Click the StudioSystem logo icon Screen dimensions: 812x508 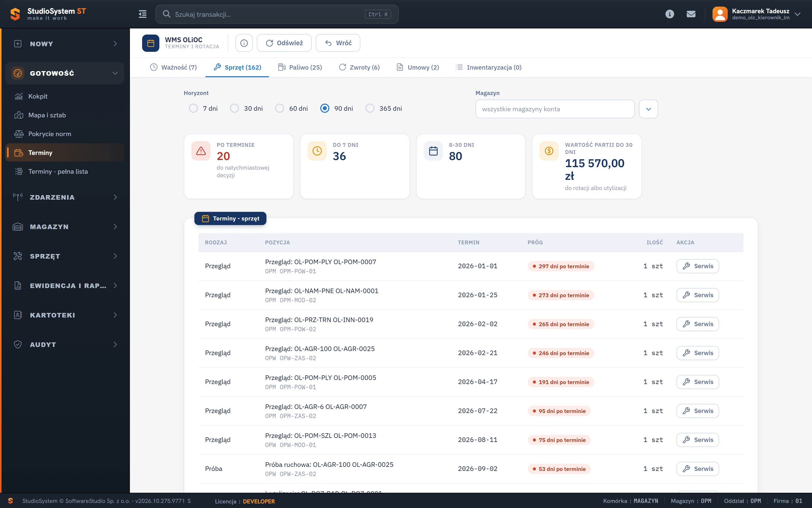coord(15,14)
